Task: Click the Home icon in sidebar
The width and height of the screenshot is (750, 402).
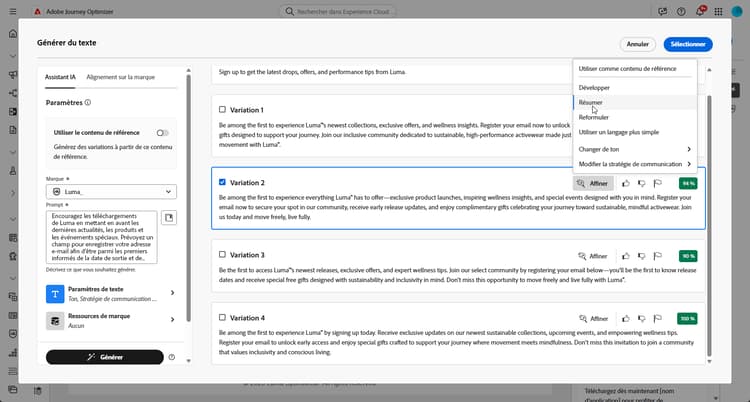Action: click(x=13, y=34)
